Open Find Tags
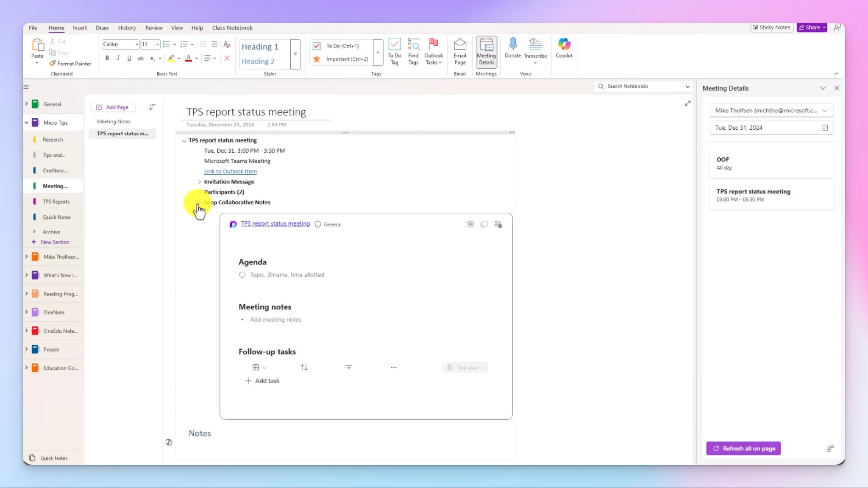 pos(413,52)
